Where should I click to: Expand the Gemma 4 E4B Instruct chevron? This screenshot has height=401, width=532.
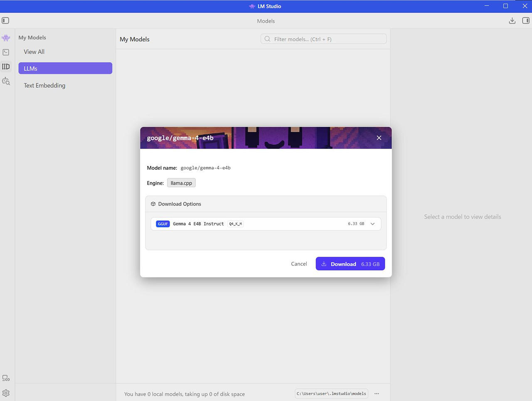(372, 224)
